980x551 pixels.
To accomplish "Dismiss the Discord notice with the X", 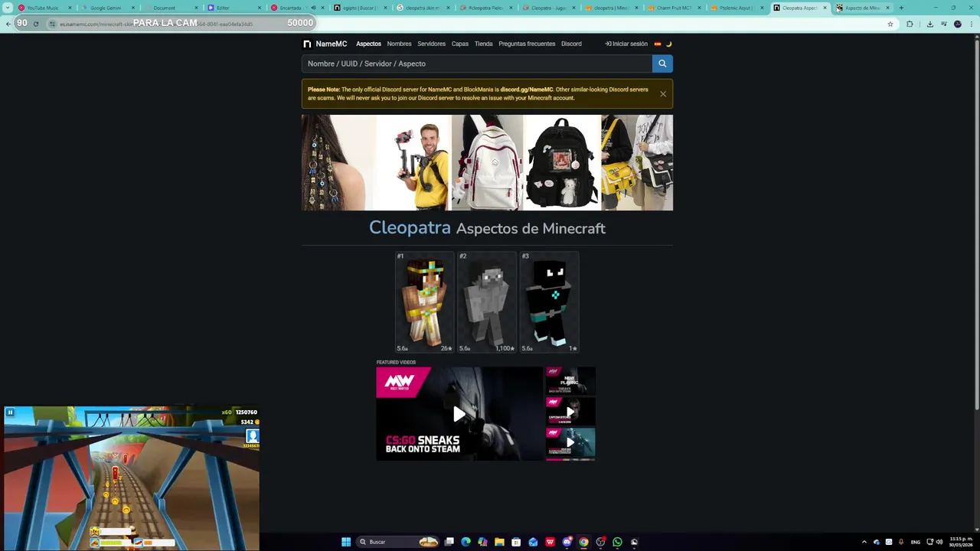I will click(x=663, y=93).
